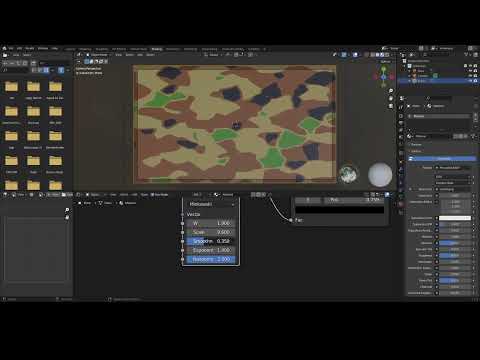Switch to the Layout workspace tab
480x360 pixels.
[70, 49]
